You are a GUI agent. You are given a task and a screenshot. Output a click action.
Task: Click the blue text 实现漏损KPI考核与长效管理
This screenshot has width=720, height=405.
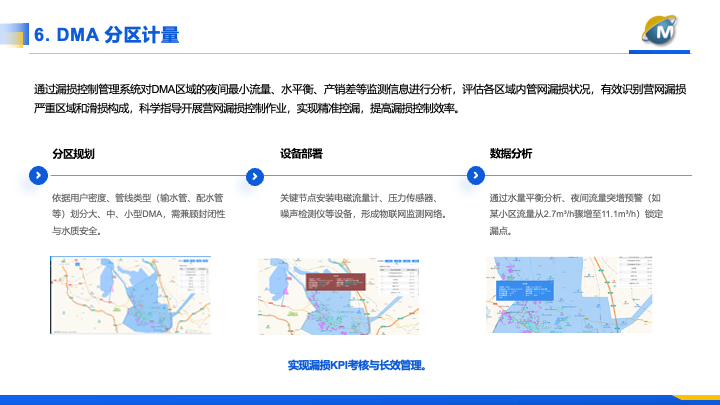(x=357, y=365)
